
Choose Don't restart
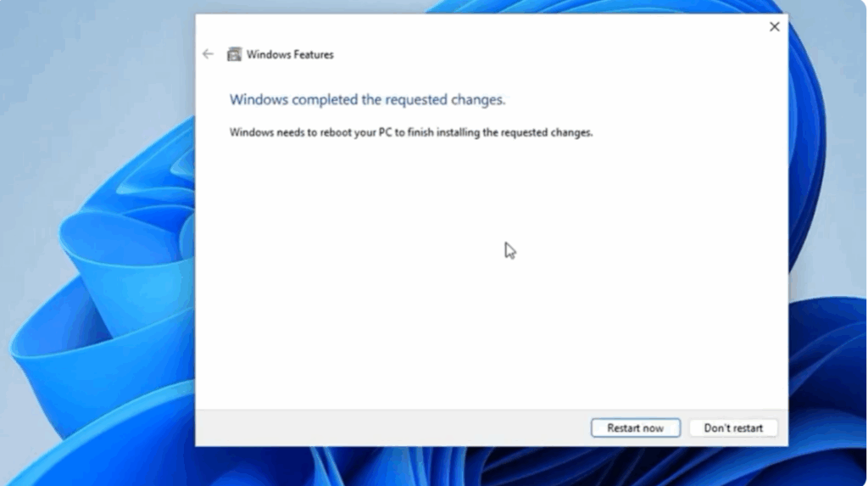[x=733, y=427]
